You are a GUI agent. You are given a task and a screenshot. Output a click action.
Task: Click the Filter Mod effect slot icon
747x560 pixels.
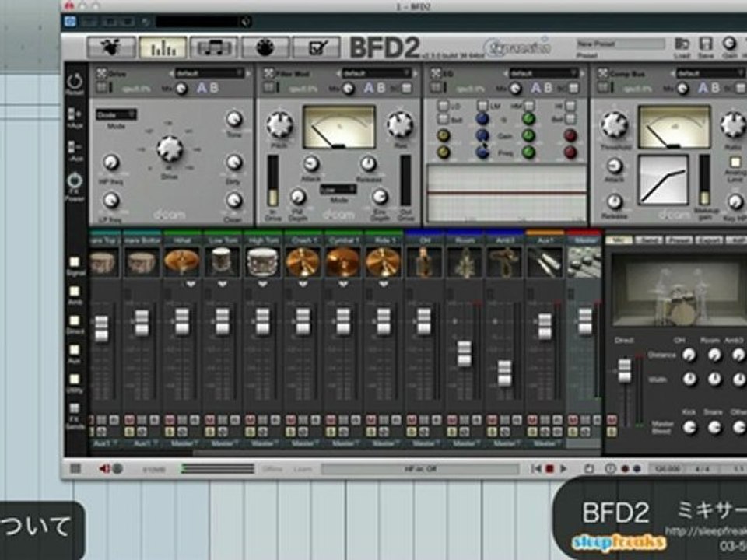pos(268,73)
